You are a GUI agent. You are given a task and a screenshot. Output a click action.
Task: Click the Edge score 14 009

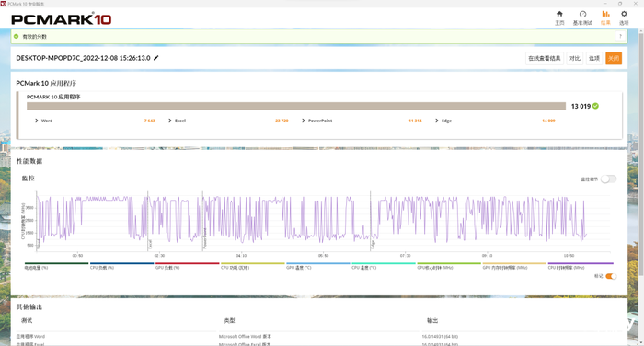tap(548, 121)
